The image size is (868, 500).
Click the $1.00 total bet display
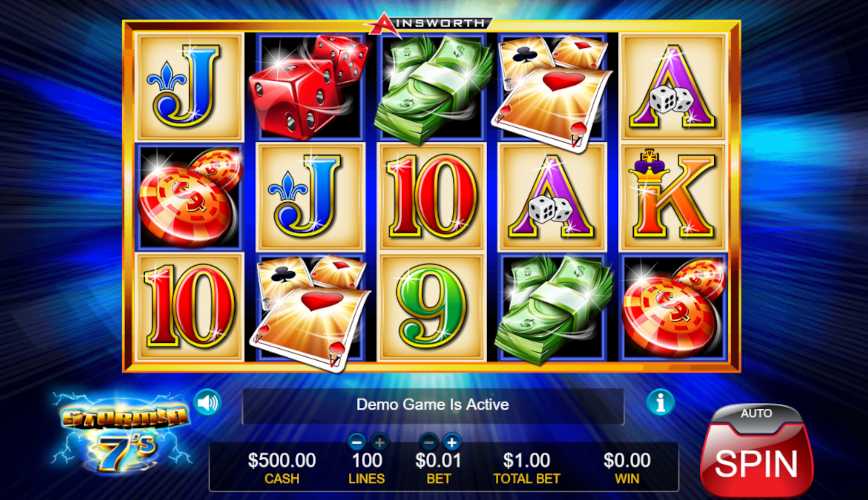(x=526, y=468)
